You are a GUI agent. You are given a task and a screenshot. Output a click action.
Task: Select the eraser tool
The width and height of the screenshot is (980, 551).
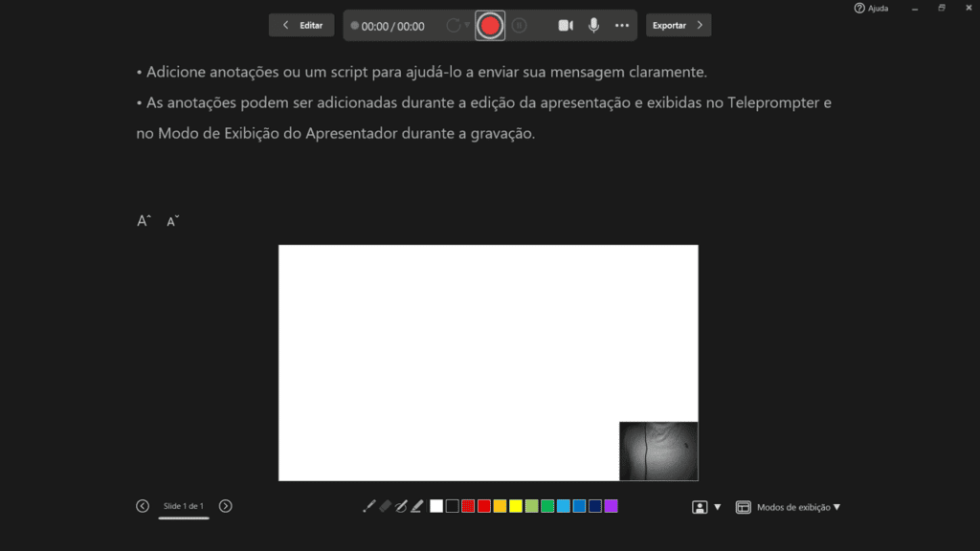pyautogui.click(x=385, y=506)
